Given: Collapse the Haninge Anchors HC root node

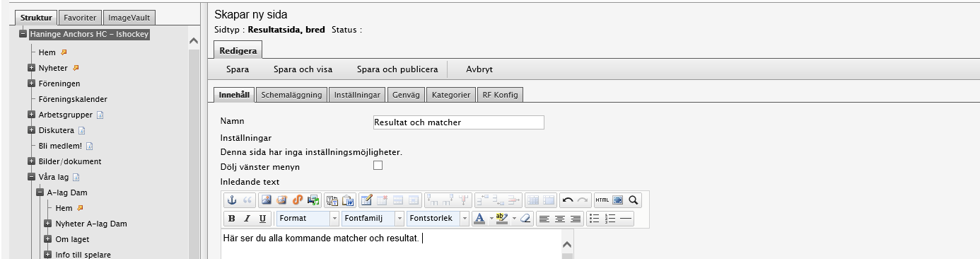Looking at the screenshot, I should pyautogui.click(x=23, y=34).
